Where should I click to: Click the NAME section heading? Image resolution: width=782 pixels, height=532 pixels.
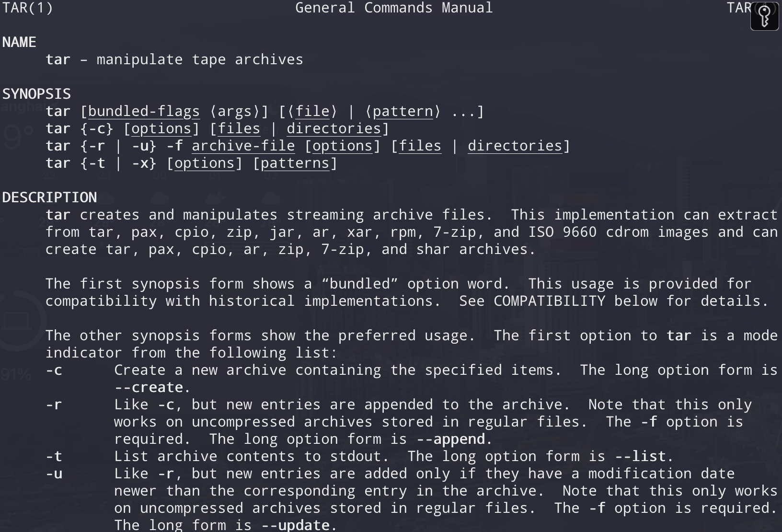[19, 43]
